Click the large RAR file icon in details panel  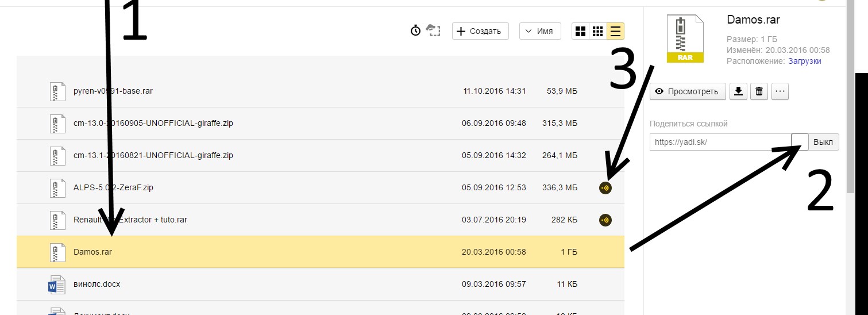click(684, 39)
